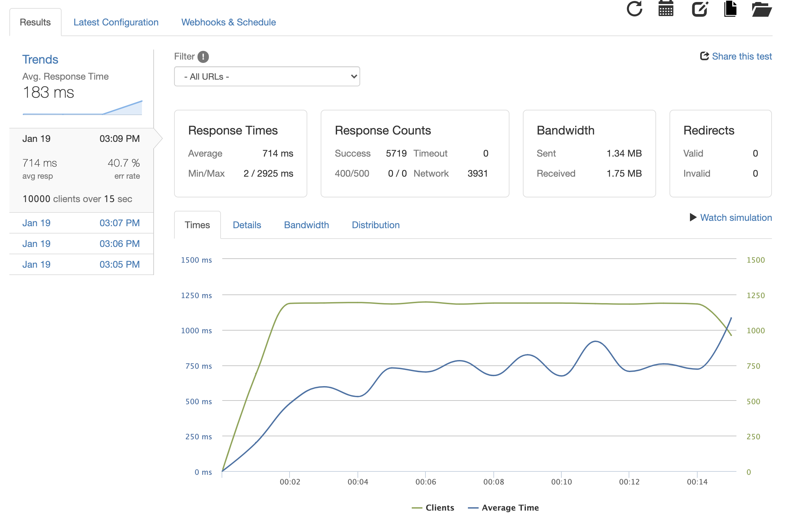Screen dimensions: 792x532
Task: Open the Latest Configuration tab
Action: tap(116, 22)
